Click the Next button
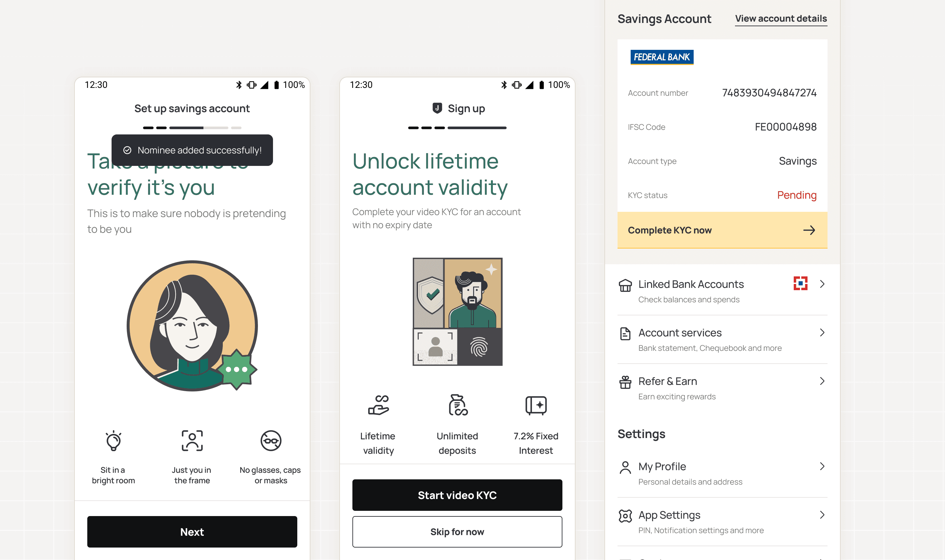Image resolution: width=945 pixels, height=560 pixels. 192,532
